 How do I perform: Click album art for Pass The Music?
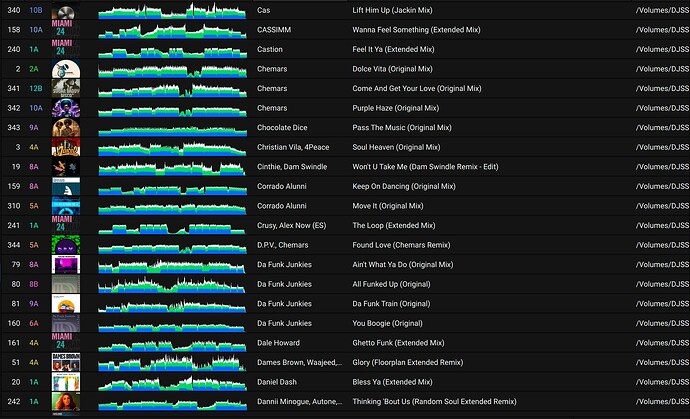(x=66, y=127)
